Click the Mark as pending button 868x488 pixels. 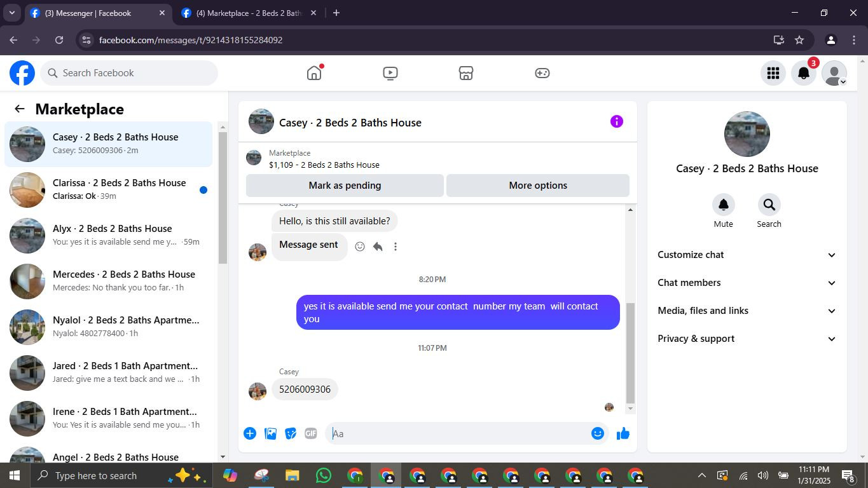(345, 186)
